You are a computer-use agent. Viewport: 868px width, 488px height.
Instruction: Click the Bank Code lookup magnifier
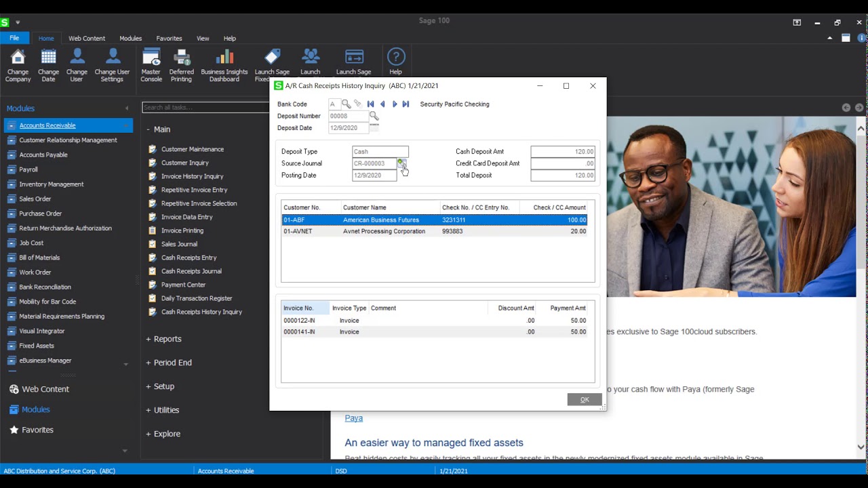[x=346, y=104]
